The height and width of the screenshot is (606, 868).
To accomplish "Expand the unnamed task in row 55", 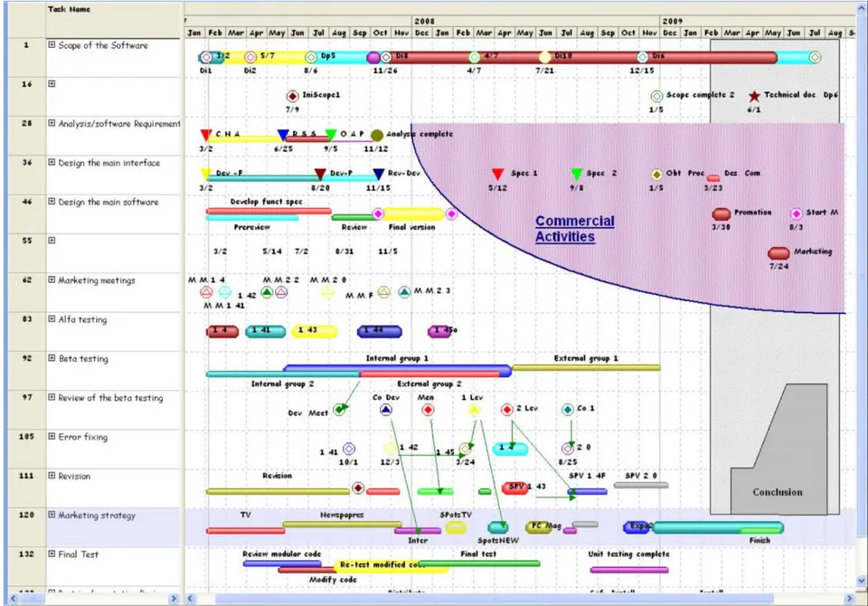I will tap(52, 241).
